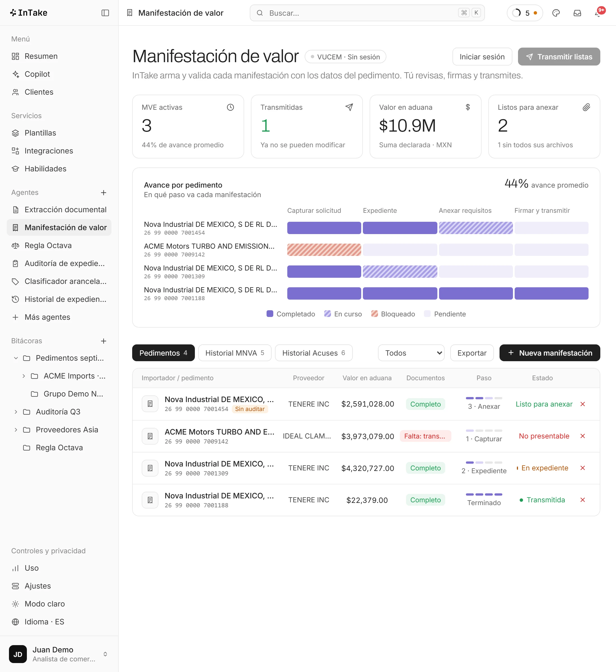The height and width of the screenshot is (672, 616).
Task: Click Transmitir listas button
Action: point(559,57)
